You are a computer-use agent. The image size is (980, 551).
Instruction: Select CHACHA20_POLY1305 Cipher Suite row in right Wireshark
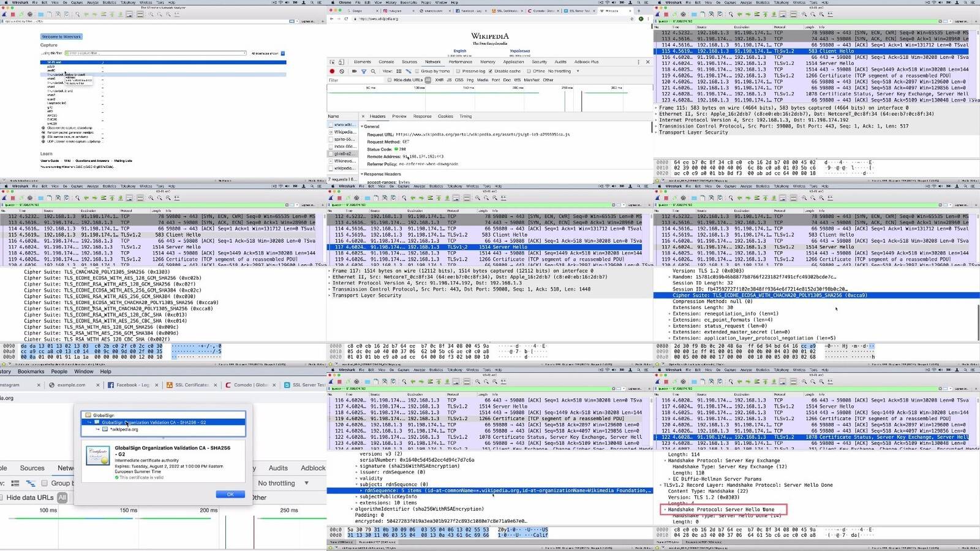click(816, 295)
